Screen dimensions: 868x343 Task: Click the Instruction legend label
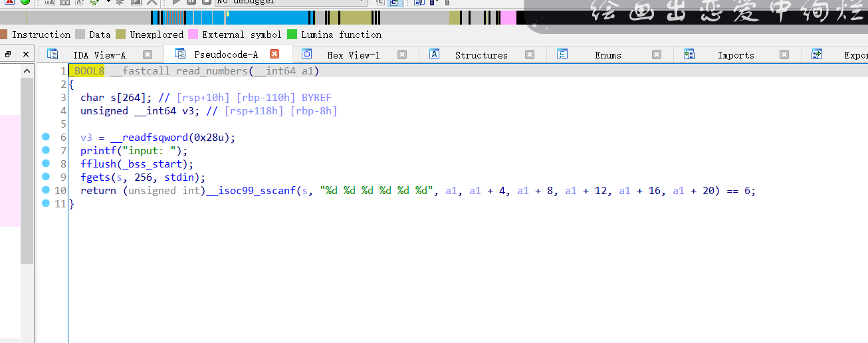tap(41, 35)
